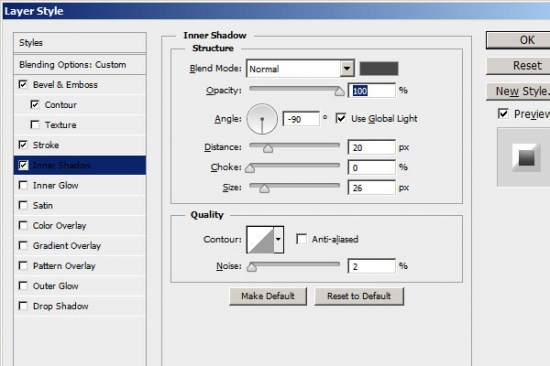Image resolution: width=550 pixels, height=366 pixels.
Task: Click the Size value field
Action: (372, 188)
